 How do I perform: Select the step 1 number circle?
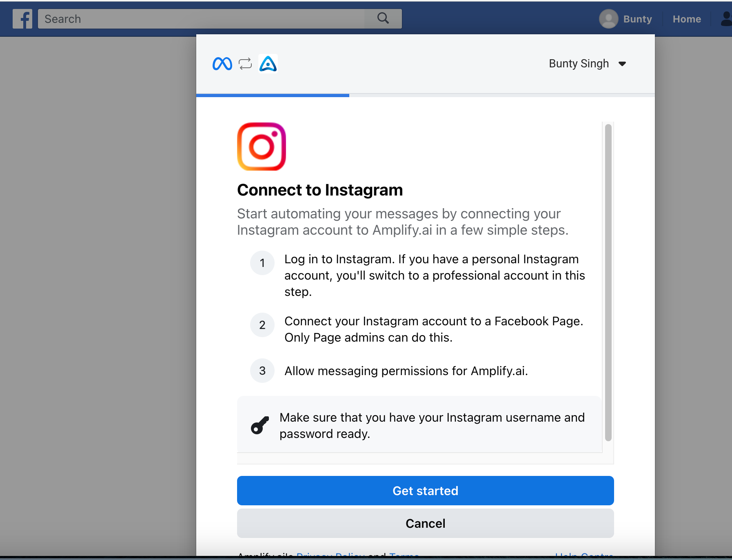[x=262, y=263]
